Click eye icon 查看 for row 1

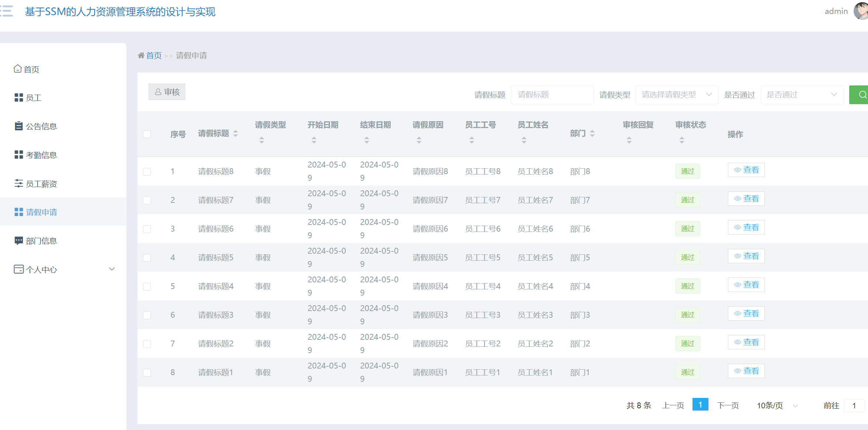pyautogui.click(x=738, y=170)
